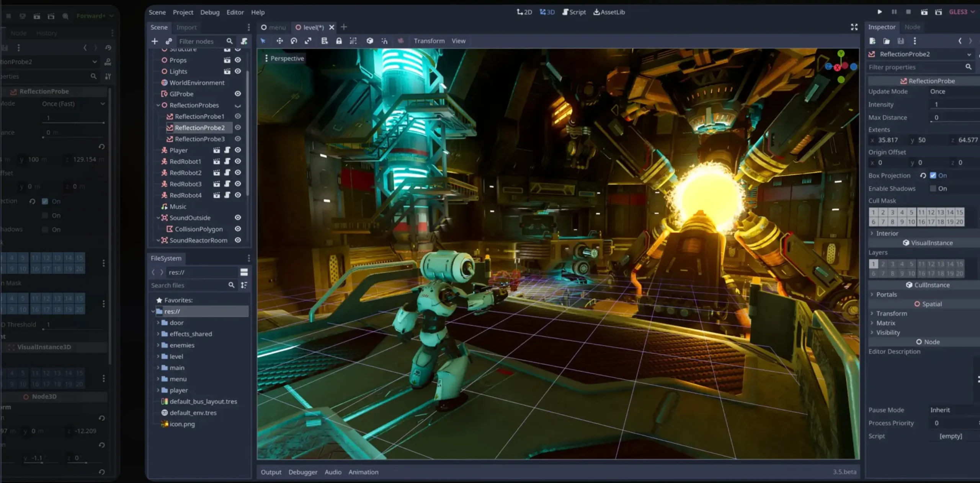This screenshot has height=483, width=980.
Task: Click the Search files field
Action: [x=193, y=285]
